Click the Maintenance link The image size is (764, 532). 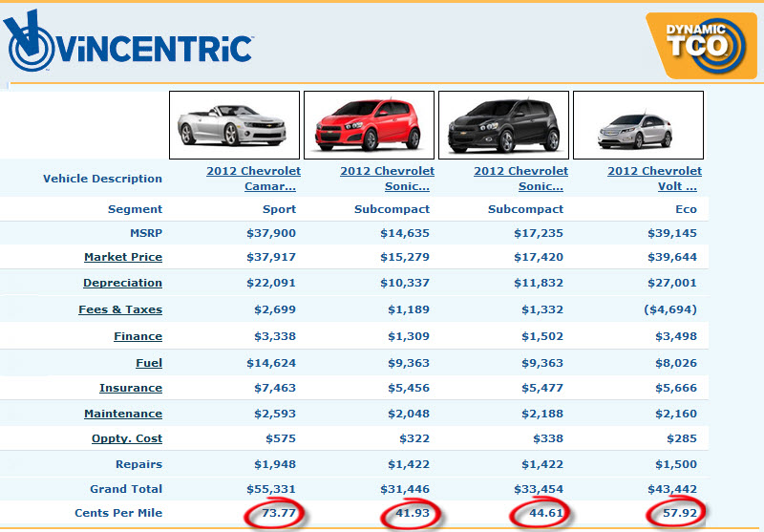pos(123,414)
